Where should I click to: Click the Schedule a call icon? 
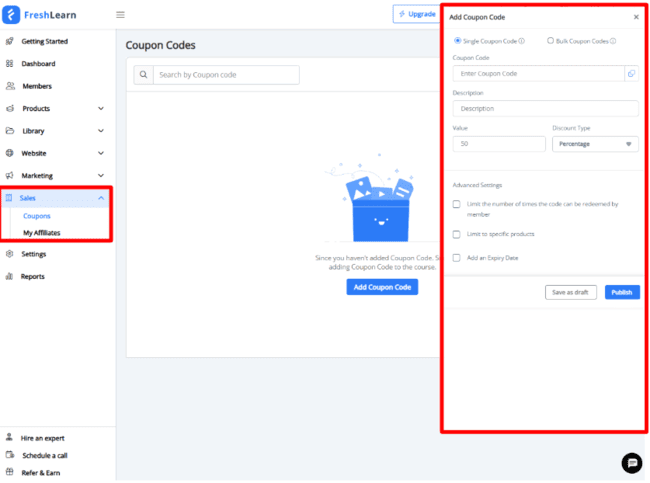click(10, 455)
